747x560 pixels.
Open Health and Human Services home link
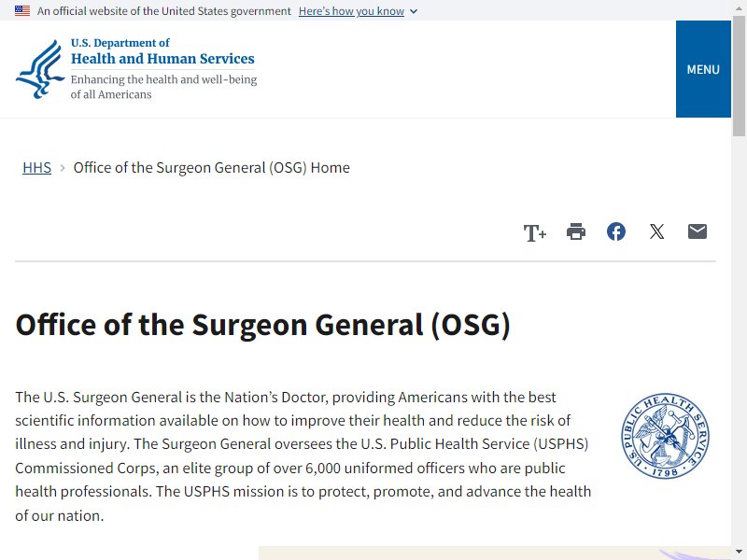162,59
